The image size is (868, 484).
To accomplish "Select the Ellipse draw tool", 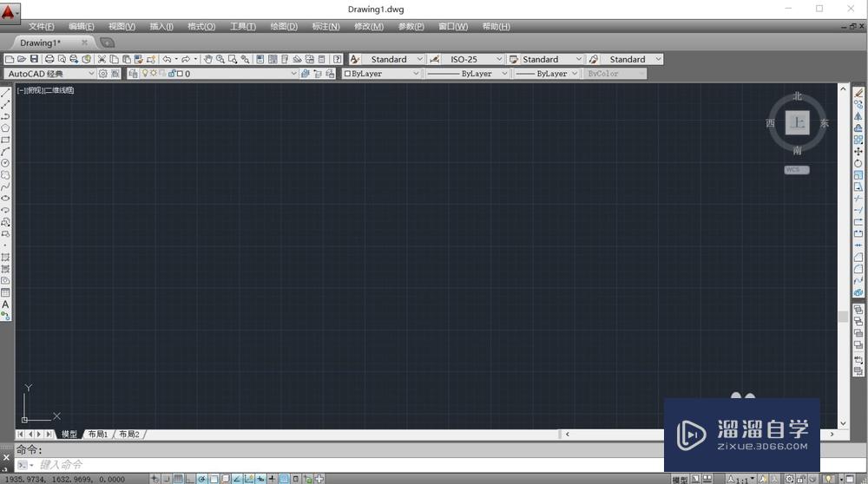I will tap(5, 198).
